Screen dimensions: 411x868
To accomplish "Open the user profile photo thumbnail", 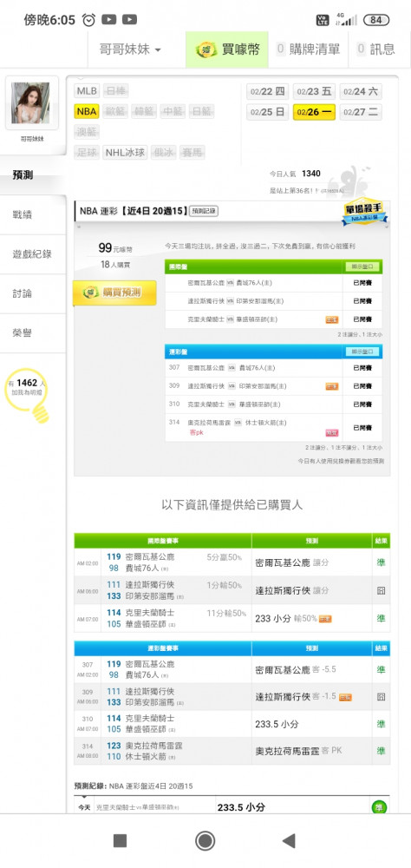I will [x=31, y=103].
